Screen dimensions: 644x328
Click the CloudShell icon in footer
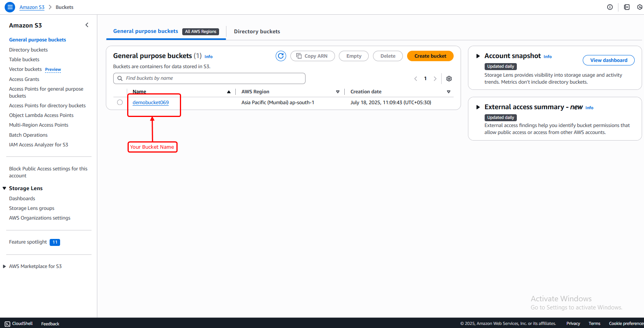click(7, 324)
